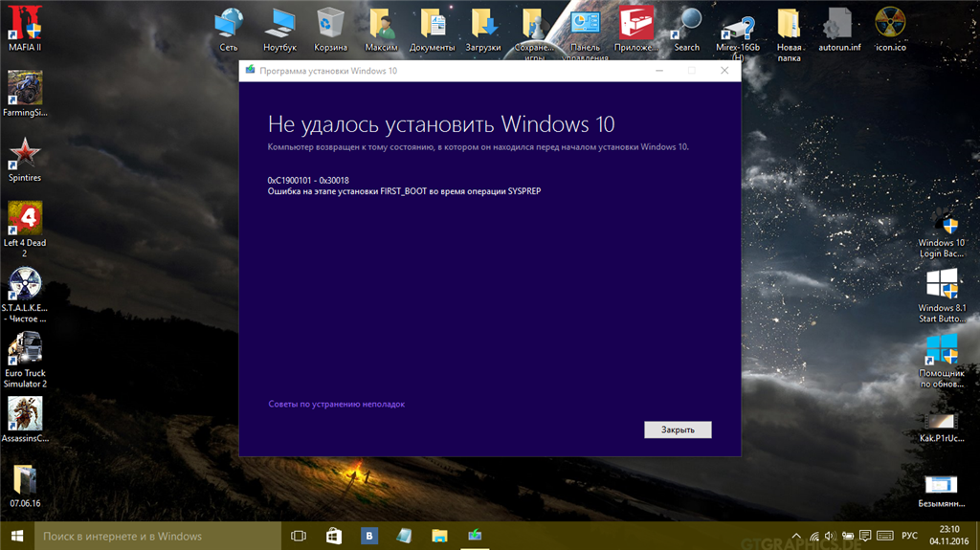Select the Безымянн... desktop file
Viewport: 980px width, 550px height.
pos(942,492)
